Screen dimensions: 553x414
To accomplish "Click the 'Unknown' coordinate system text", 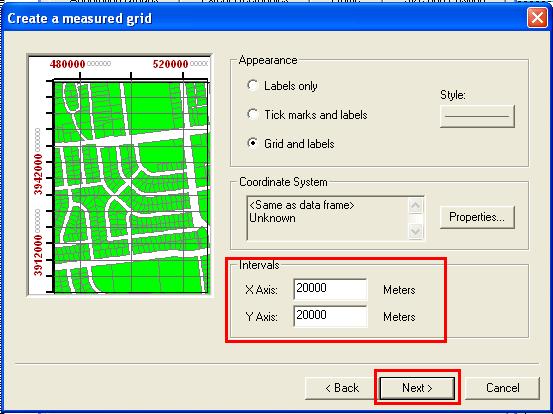I will tap(272, 218).
